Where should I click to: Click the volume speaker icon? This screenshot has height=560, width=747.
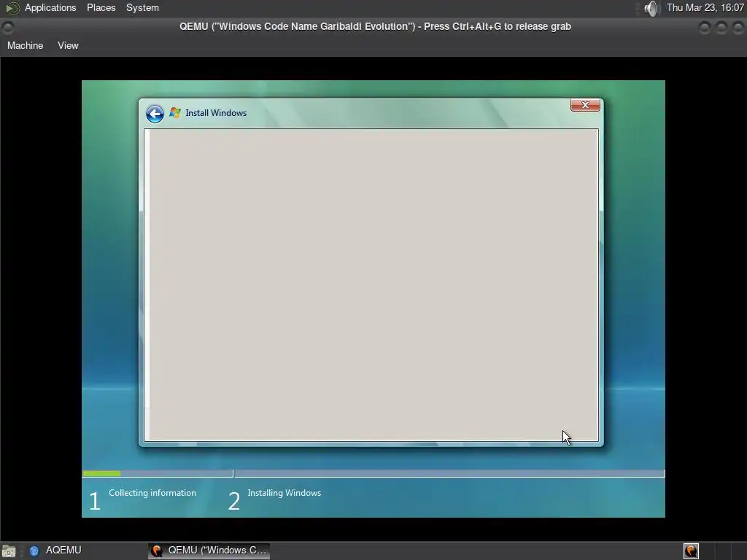(x=650, y=8)
